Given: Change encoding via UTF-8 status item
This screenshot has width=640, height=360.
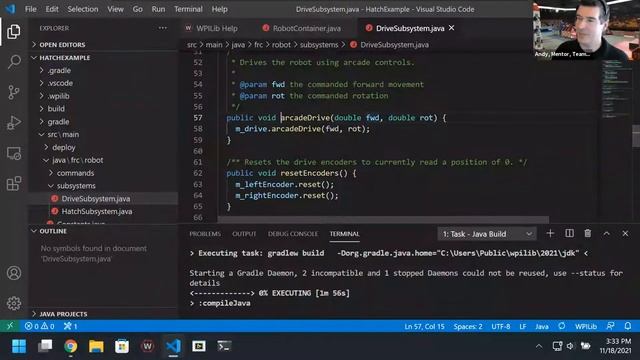Looking at the screenshot, I should [x=501, y=326].
